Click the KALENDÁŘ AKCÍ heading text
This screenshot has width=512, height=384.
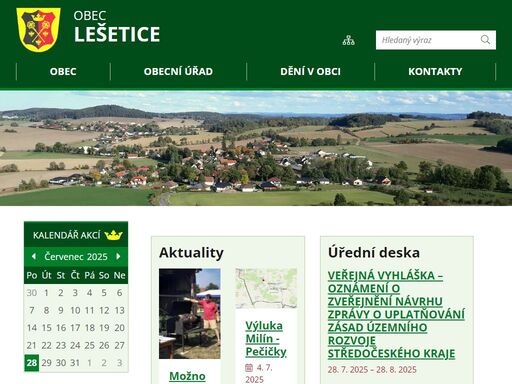(67, 235)
